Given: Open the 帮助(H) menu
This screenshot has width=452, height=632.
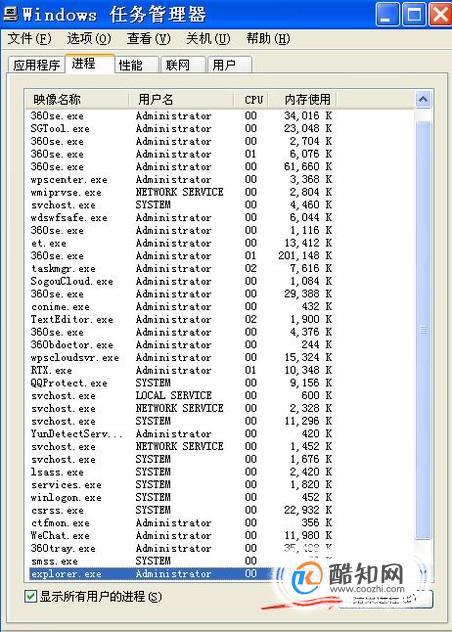Looking at the screenshot, I should pos(268,39).
